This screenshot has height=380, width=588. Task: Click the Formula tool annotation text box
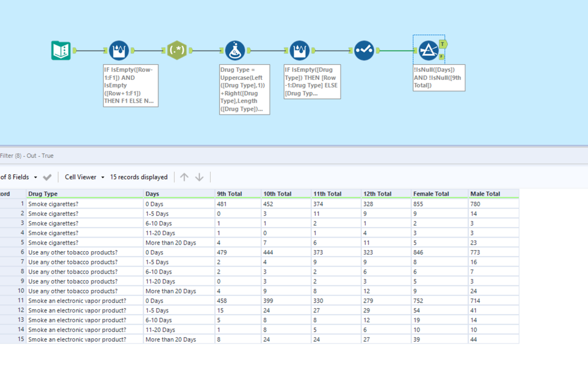click(x=244, y=88)
